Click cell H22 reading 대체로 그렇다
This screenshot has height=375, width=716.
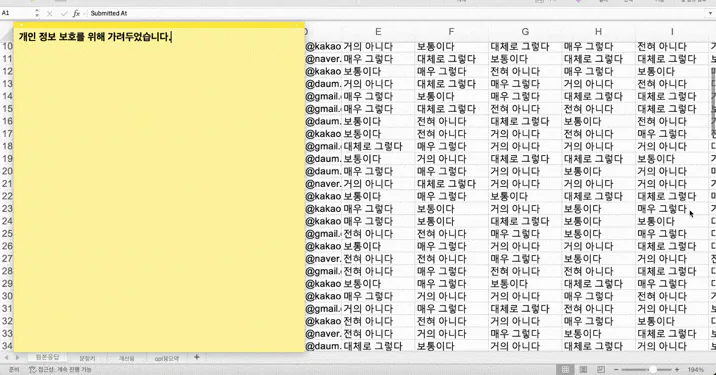(x=599, y=196)
